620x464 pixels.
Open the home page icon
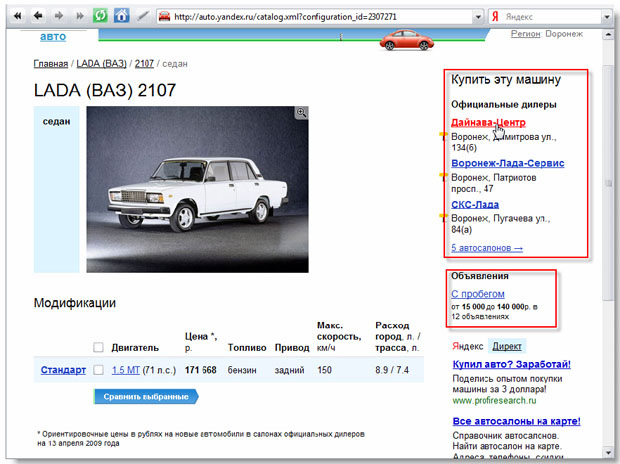pyautogui.click(x=121, y=16)
